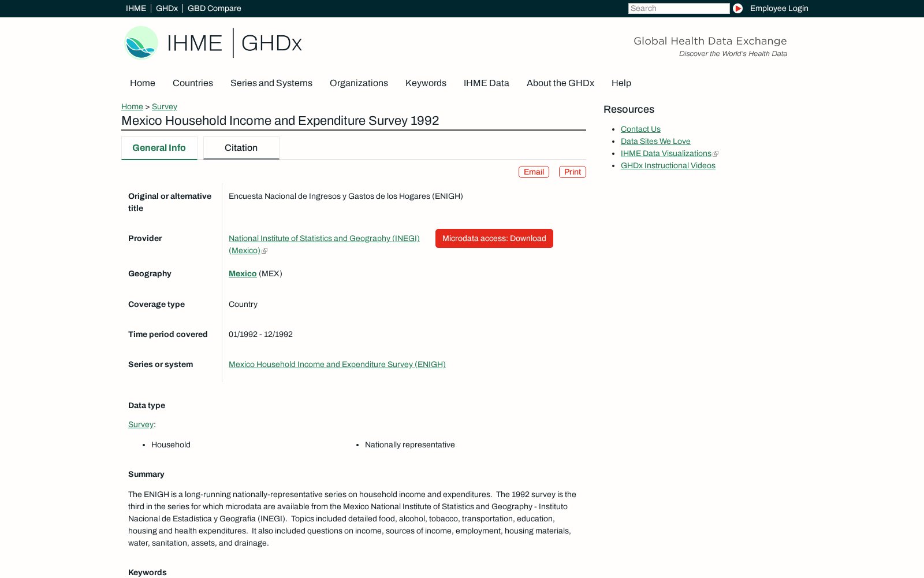Click the Print button
Screen dimensions: 924x578
[572, 172]
